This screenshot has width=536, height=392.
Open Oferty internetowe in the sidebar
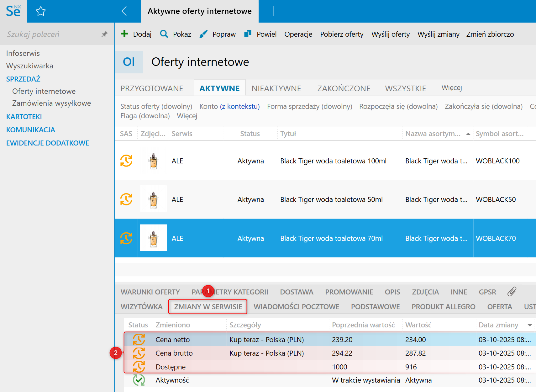(44, 91)
